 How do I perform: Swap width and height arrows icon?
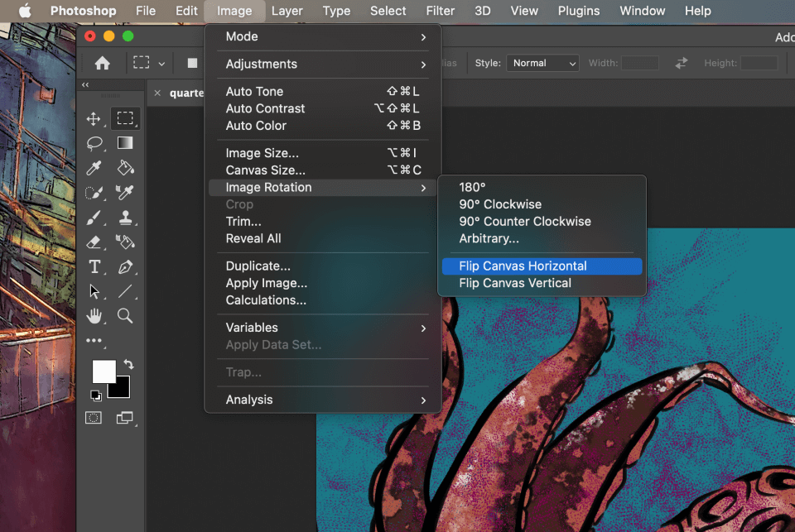[682, 63]
